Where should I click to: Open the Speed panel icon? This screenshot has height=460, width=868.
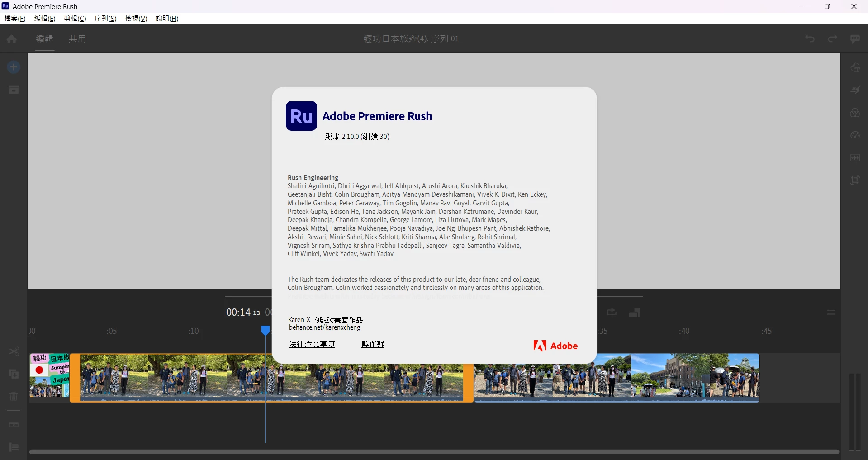pyautogui.click(x=855, y=135)
